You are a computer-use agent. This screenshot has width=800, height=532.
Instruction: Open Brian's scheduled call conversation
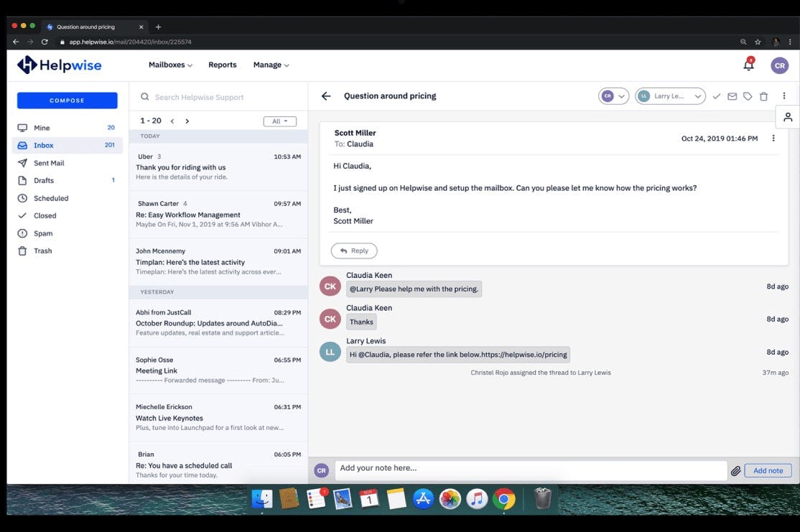coord(218,465)
